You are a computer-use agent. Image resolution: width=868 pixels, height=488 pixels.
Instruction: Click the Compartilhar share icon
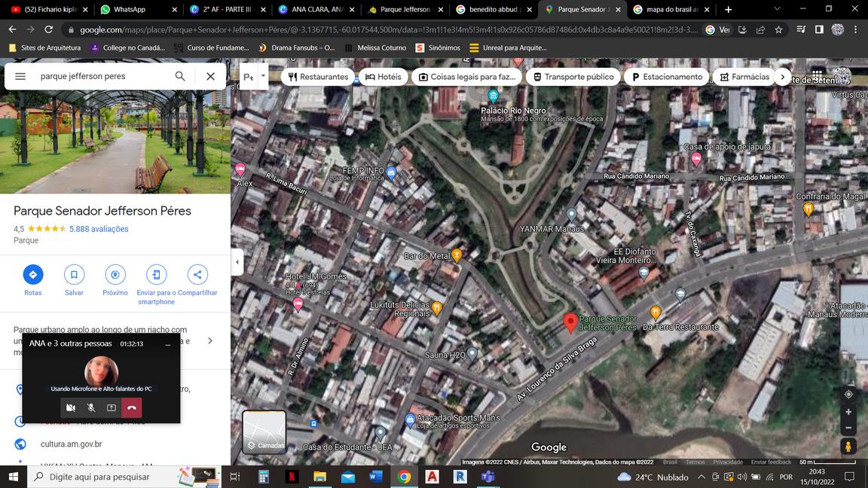pyautogui.click(x=197, y=274)
